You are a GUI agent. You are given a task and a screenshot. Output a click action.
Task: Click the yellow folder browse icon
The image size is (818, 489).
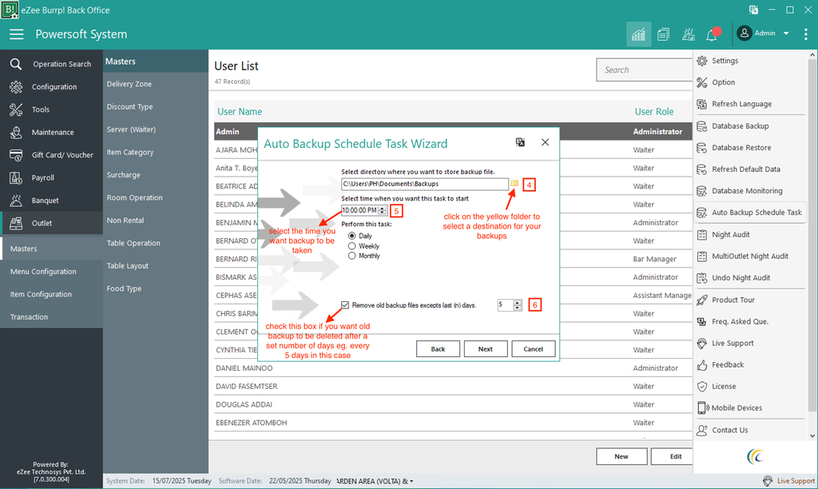514,184
